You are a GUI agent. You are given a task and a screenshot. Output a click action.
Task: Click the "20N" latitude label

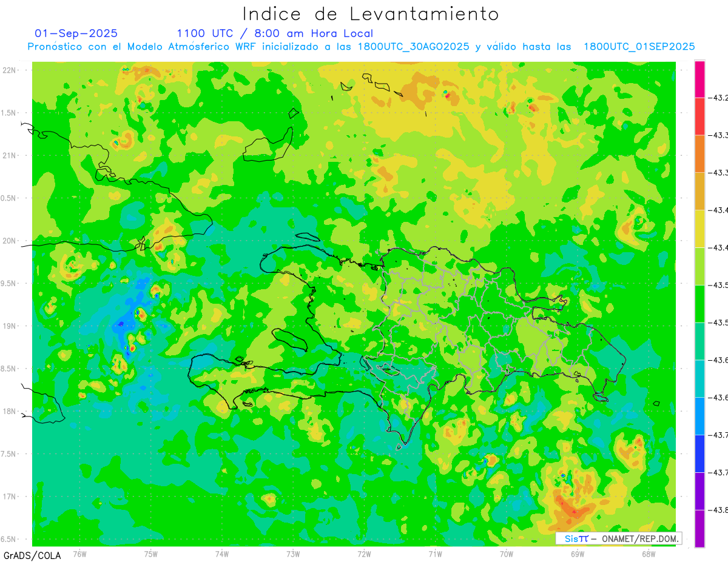coord(10,241)
